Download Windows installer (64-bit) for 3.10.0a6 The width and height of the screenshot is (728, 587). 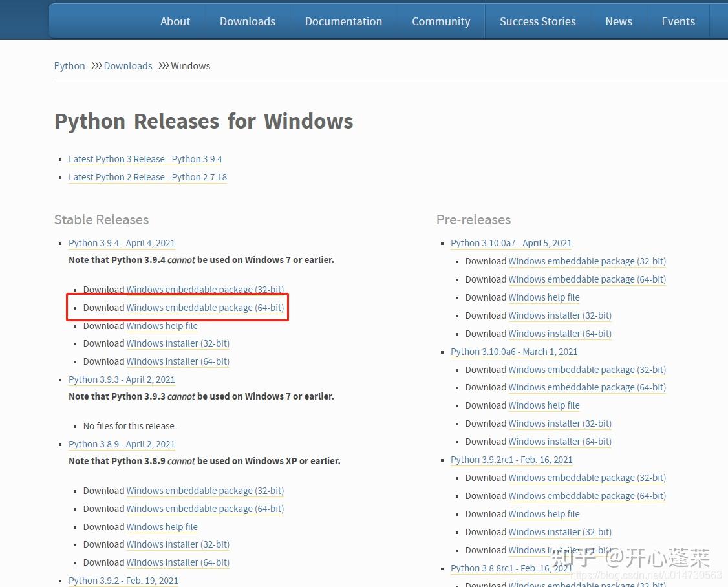560,442
